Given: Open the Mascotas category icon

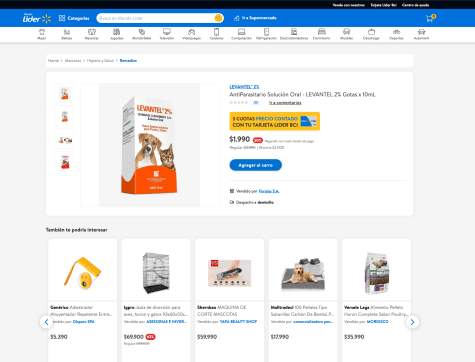Looking at the screenshot, I should click(92, 34).
